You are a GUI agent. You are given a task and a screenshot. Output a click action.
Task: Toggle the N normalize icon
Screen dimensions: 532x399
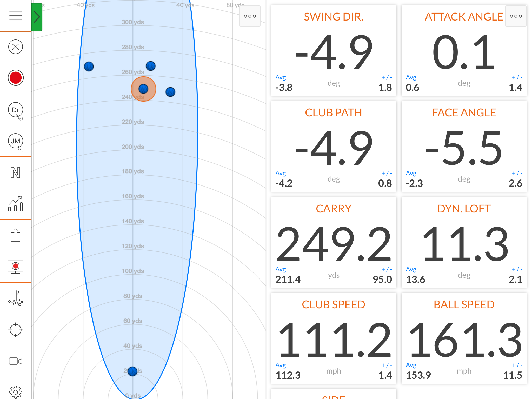pyautogui.click(x=16, y=172)
